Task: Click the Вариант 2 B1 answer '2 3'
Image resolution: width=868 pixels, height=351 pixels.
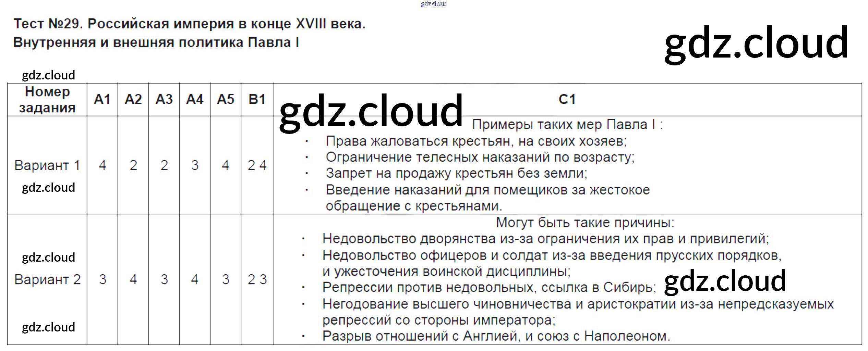Action: 257,280
